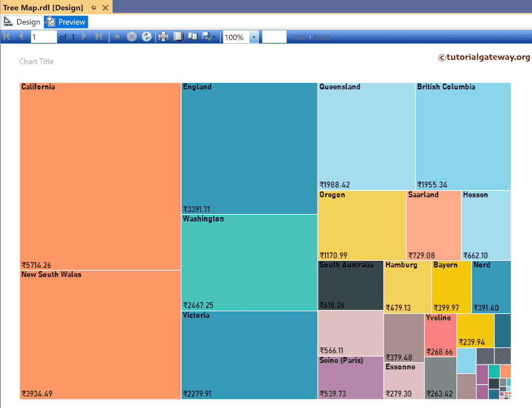532x408 pixels.
Task: Print the Tree Map report
Action: click(x=162, y=36)
